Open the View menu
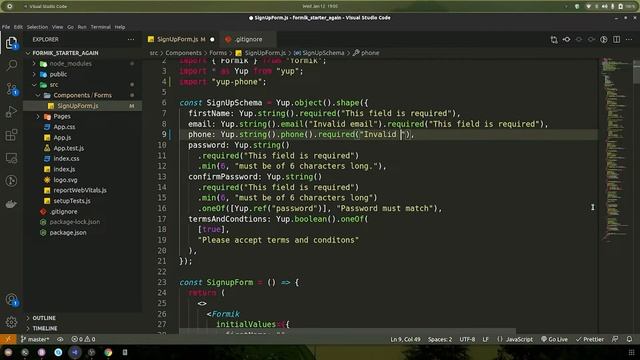 click(x=57, y=27)
